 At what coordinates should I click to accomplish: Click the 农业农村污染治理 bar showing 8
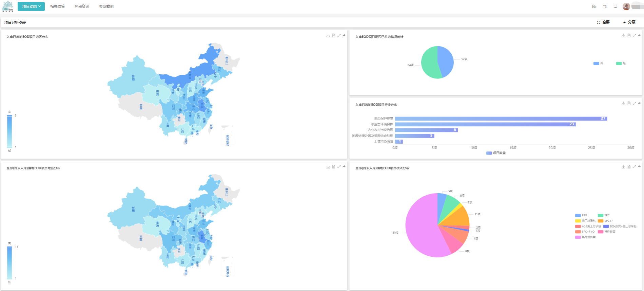[x=426, y=130]
